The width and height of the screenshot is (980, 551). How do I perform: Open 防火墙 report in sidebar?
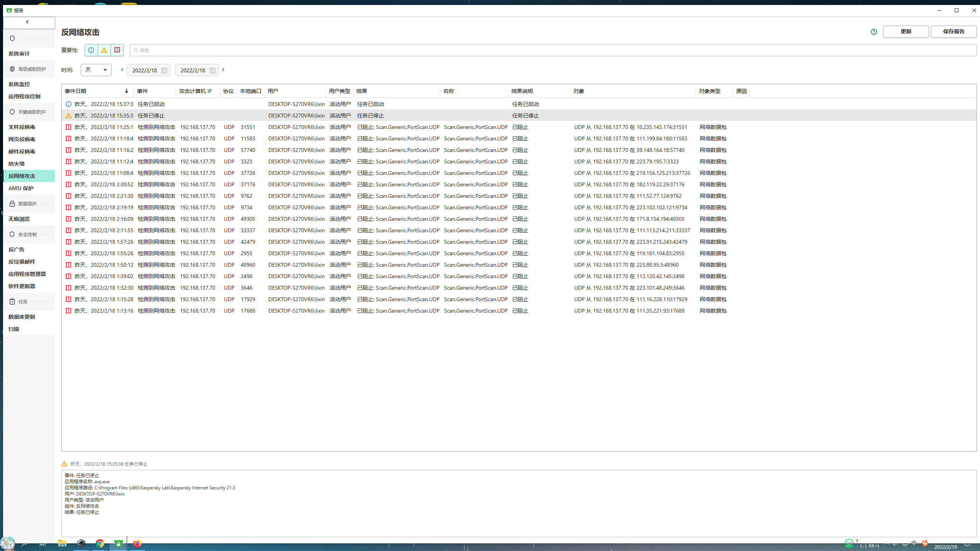[16, 164]
